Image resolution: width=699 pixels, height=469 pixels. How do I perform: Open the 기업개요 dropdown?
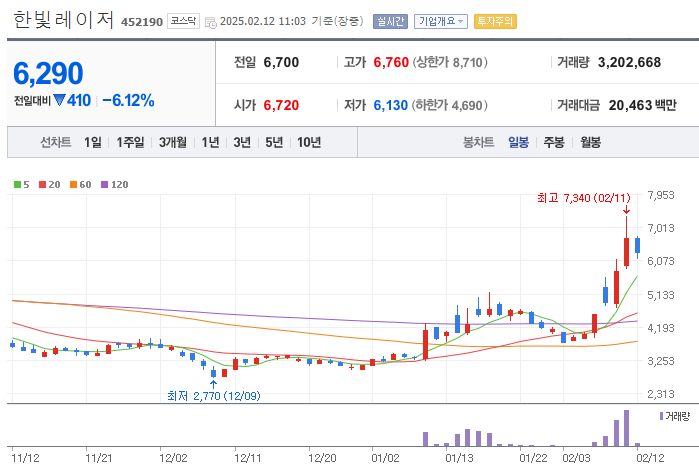tap(440, 21)
